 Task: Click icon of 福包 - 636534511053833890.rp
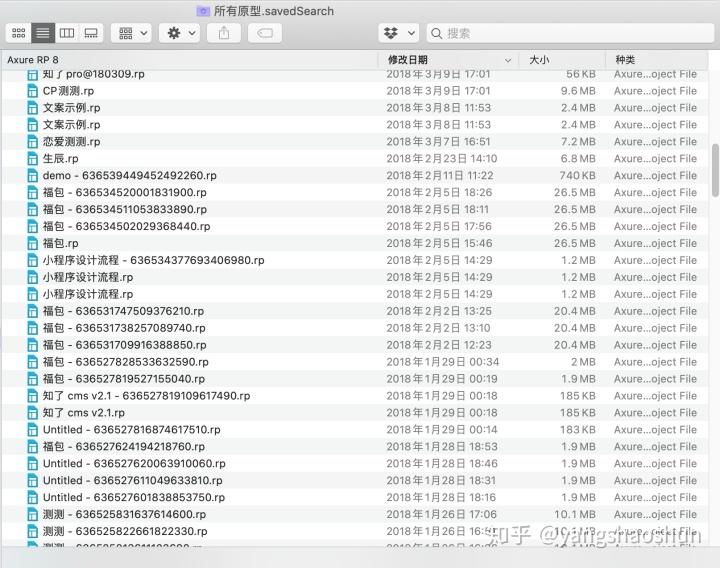[32, 210]
